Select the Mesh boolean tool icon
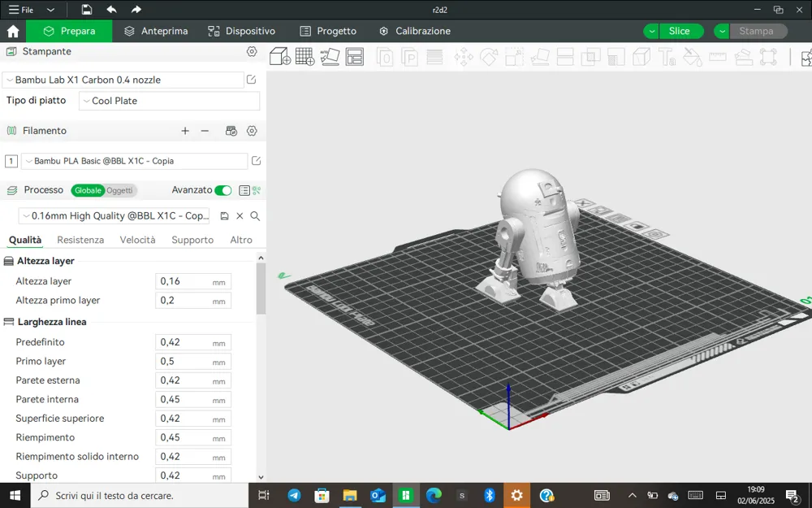 590,57
